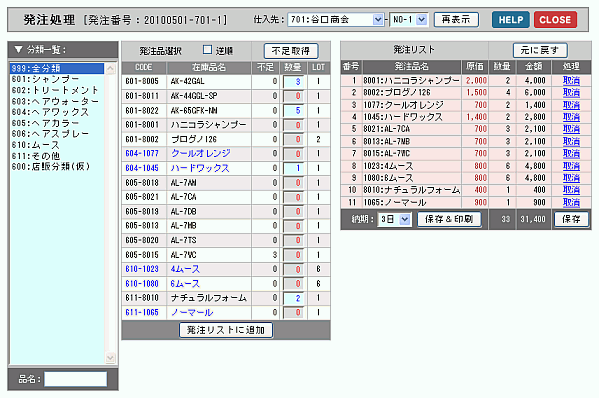Click the 在庫品名 column header
This screenshot has height=398, width=599.
click(209, 68)
